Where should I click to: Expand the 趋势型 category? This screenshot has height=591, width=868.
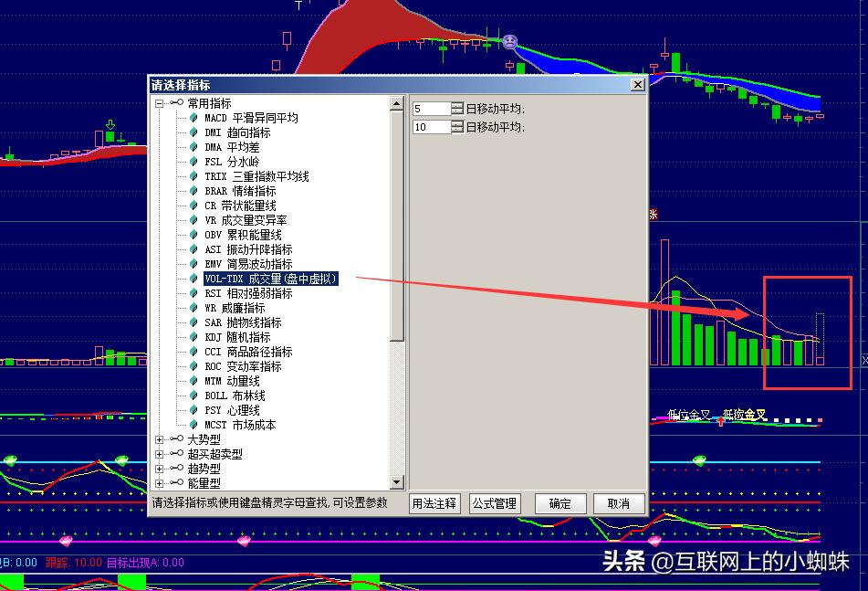(161, 469)
